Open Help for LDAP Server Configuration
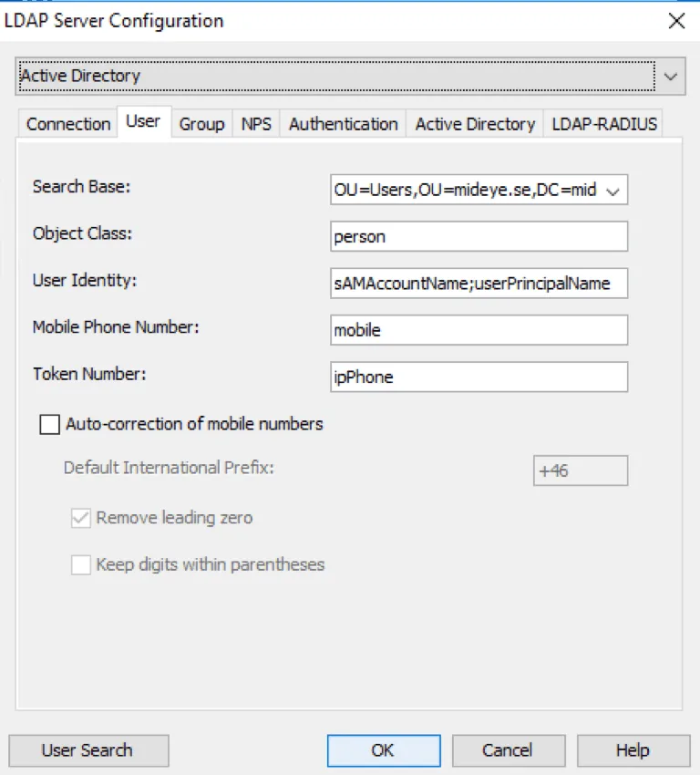700x775 pixels. click(x=633, y=750)
